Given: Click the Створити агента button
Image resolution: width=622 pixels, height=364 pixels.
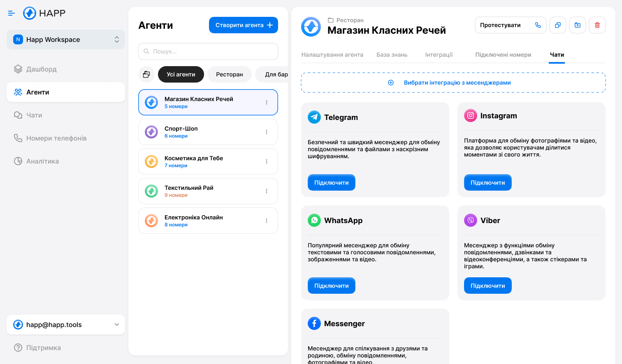Looking at the screenshot, I should [243, 25].
